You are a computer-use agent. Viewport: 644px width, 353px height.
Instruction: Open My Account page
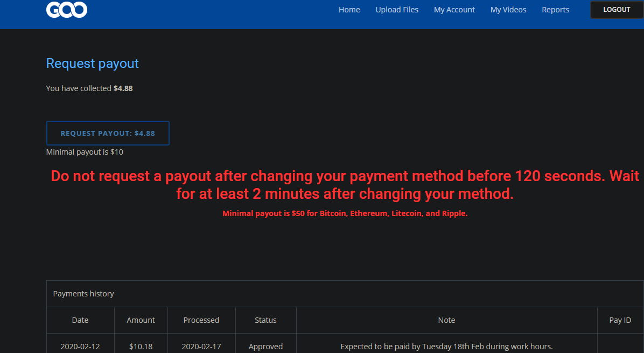454,10
